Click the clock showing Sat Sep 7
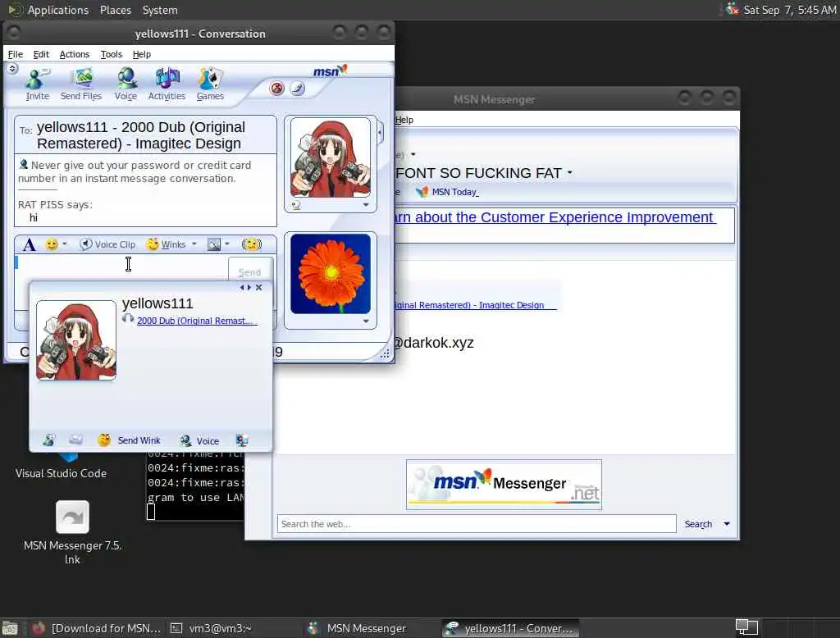840x638 pixels. [x=790, y=10]
